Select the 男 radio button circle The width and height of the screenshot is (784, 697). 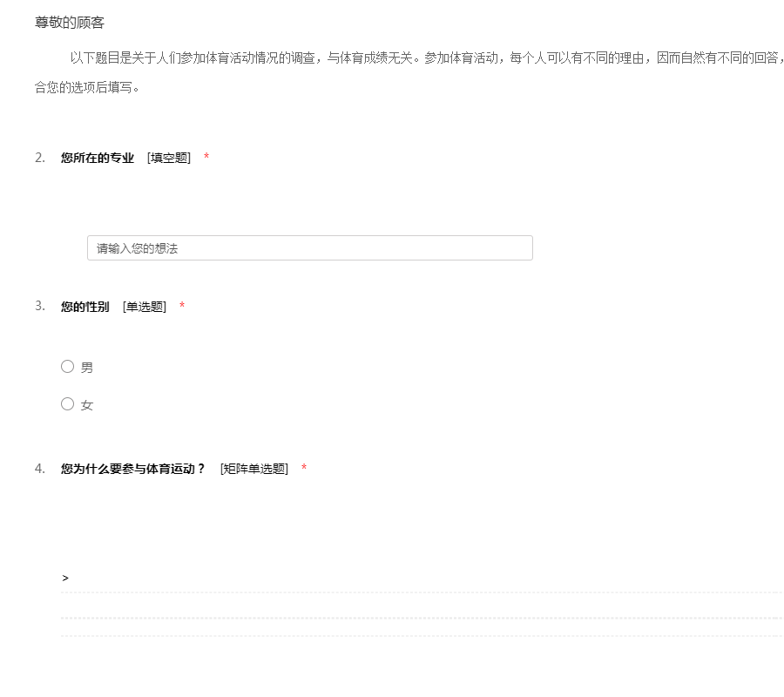click(67, 367)
